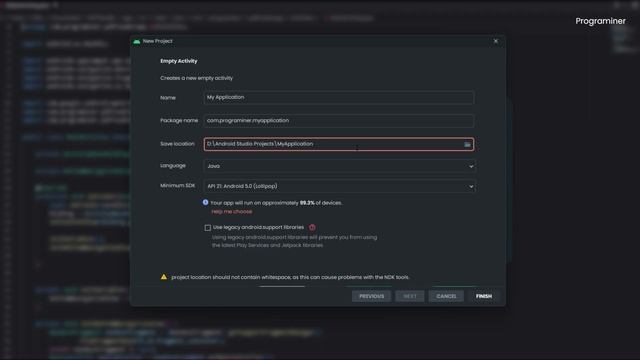Screen dimensions: 640x360
Task: Click the info icon next to device coverage text
Action: [205, 202]
